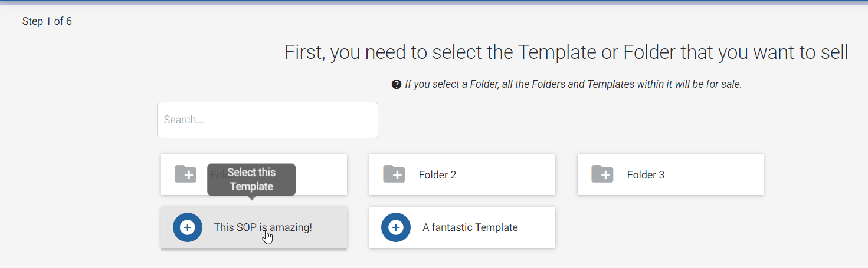Click blue plus circle for A fantastic Template
868x268 pixels.
point(396,227)
